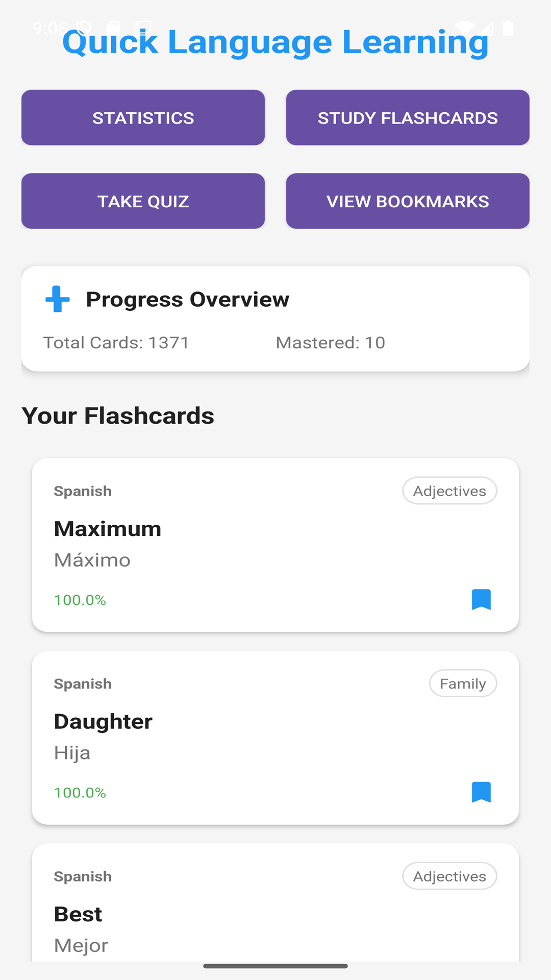
Task: Tap the 100.0% score on Daughter card
Action: [x=80, y=793]
